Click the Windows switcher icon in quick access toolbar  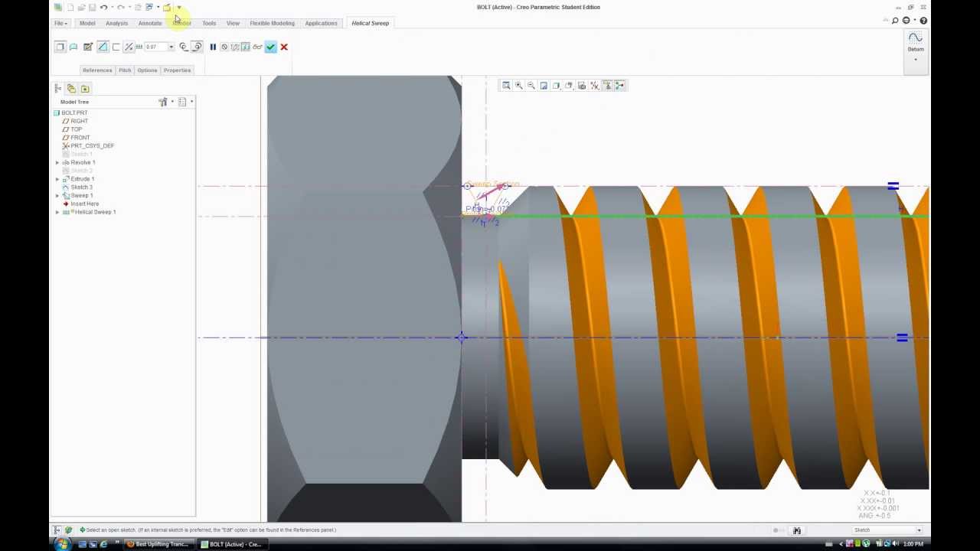pyautogui.click(x=149, y=8)
